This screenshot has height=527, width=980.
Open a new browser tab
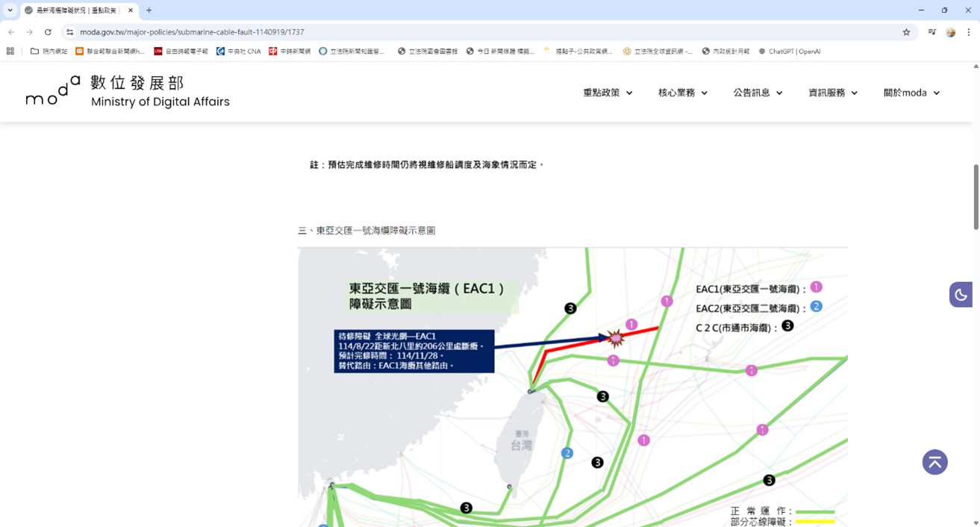[149, 10]
